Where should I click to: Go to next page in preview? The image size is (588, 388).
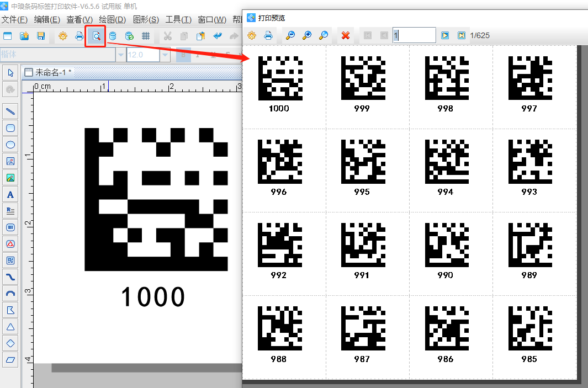[x=445, y=36]
